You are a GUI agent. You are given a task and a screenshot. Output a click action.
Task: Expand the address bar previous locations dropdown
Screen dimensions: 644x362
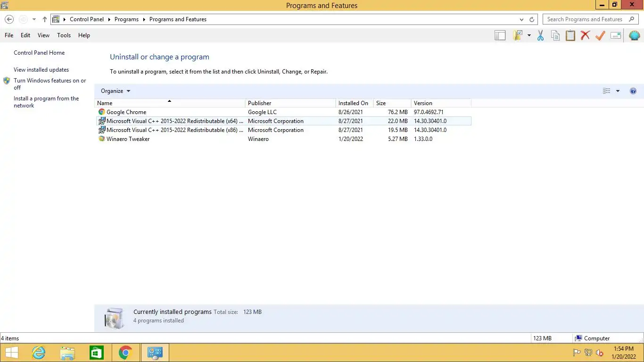coord(521,19)
